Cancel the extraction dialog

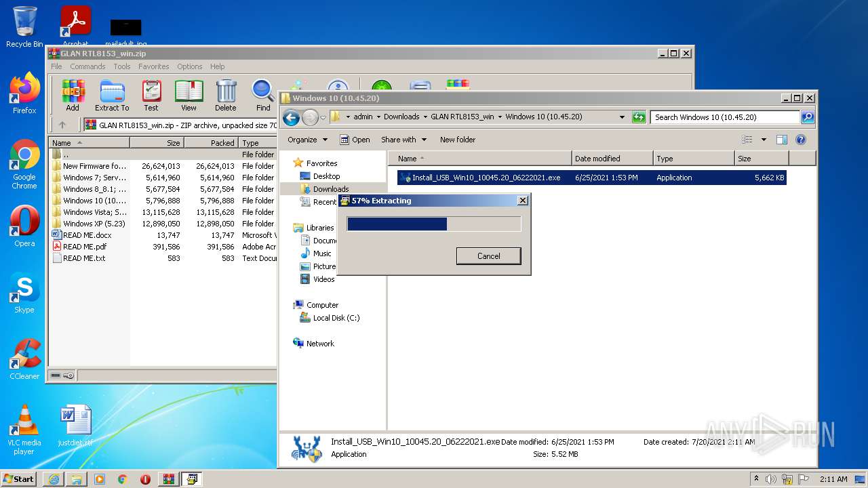pyautogui.click(x=488, y=256)
